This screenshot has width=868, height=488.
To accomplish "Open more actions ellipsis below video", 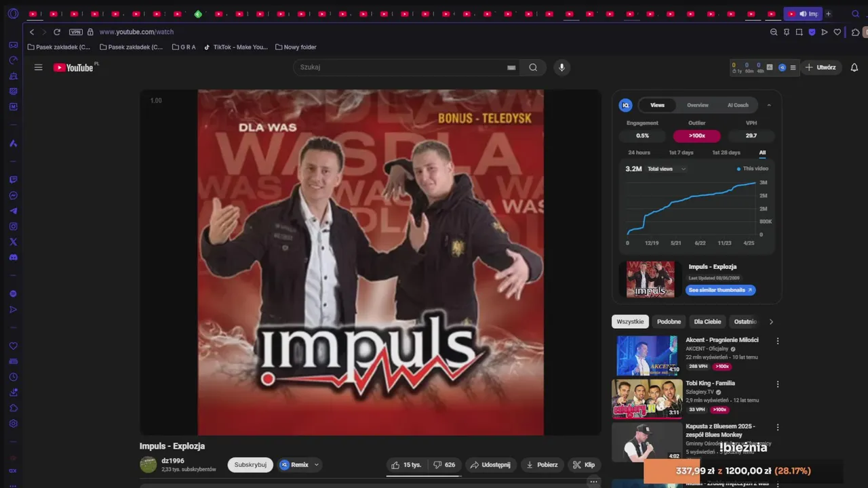I will [593, 482].
